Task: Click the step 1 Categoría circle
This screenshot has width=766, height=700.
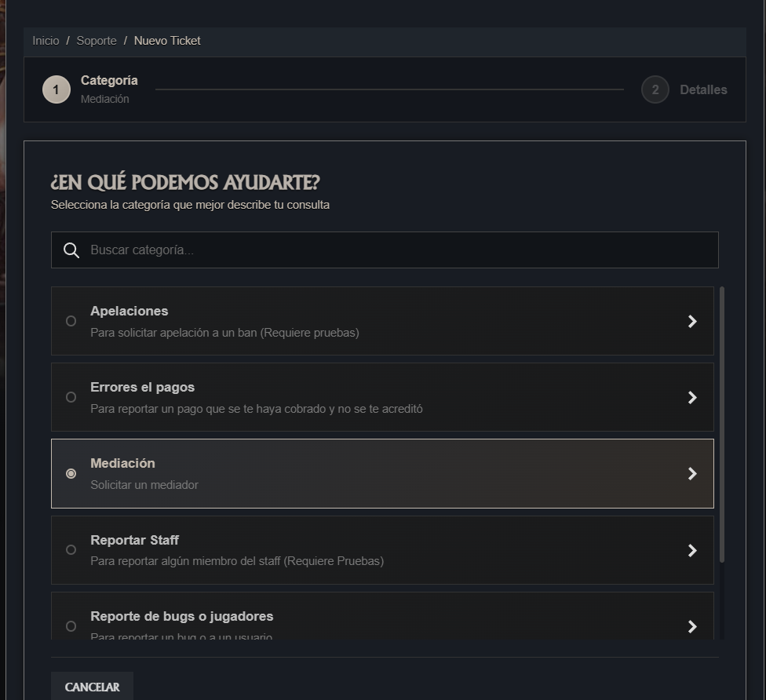Action: 57,89
